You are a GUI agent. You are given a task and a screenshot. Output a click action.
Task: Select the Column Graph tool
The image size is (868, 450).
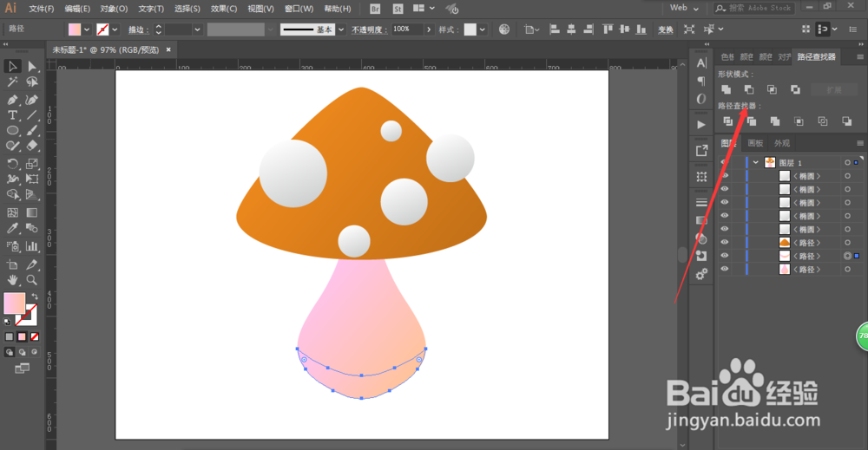tap(32, 246)
